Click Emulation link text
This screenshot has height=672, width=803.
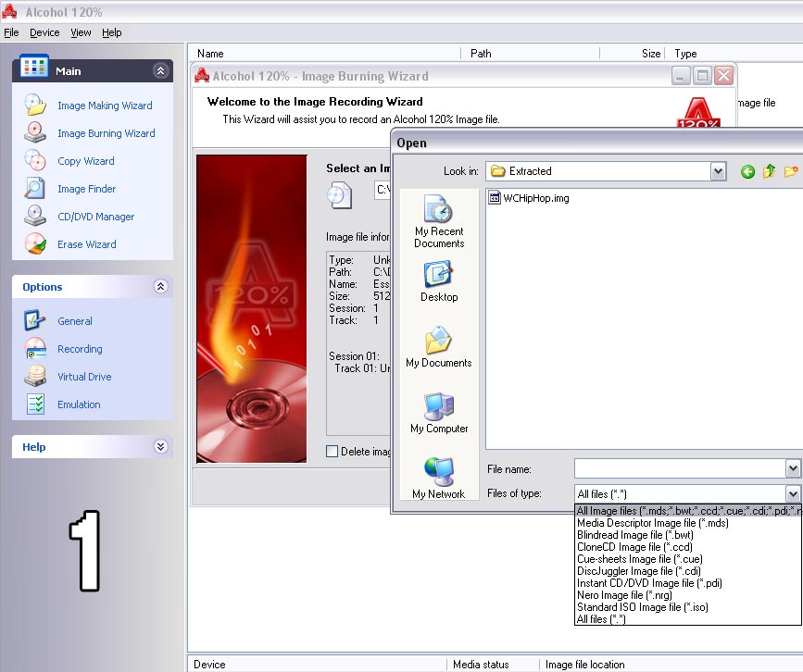coord(79,404)
